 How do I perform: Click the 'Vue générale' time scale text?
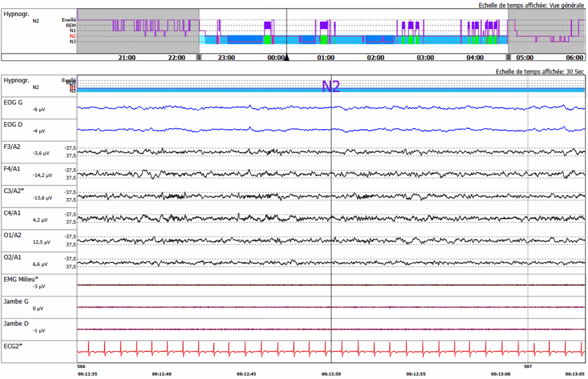(567, 5)
